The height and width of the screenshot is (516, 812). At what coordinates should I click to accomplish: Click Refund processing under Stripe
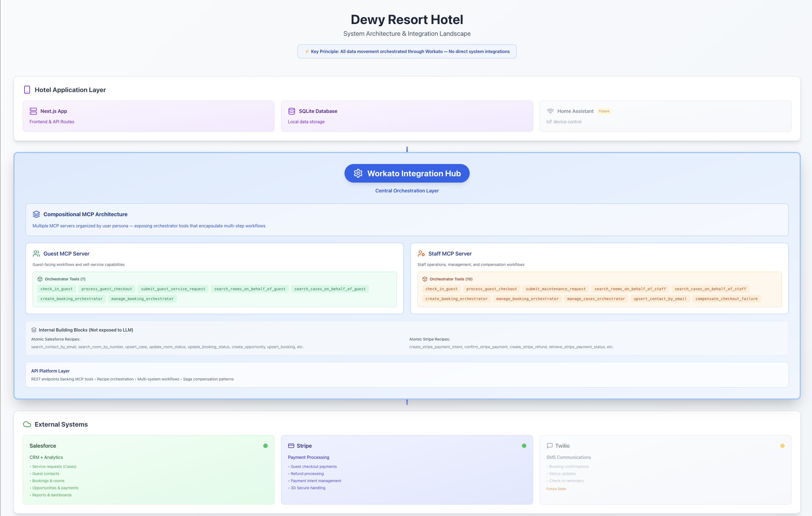coord(307,474)
